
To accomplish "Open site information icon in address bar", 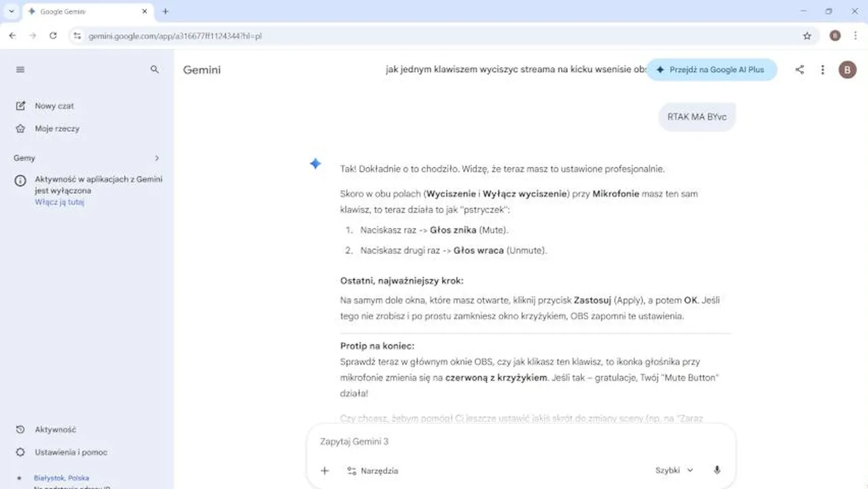I will coord(77,36).
